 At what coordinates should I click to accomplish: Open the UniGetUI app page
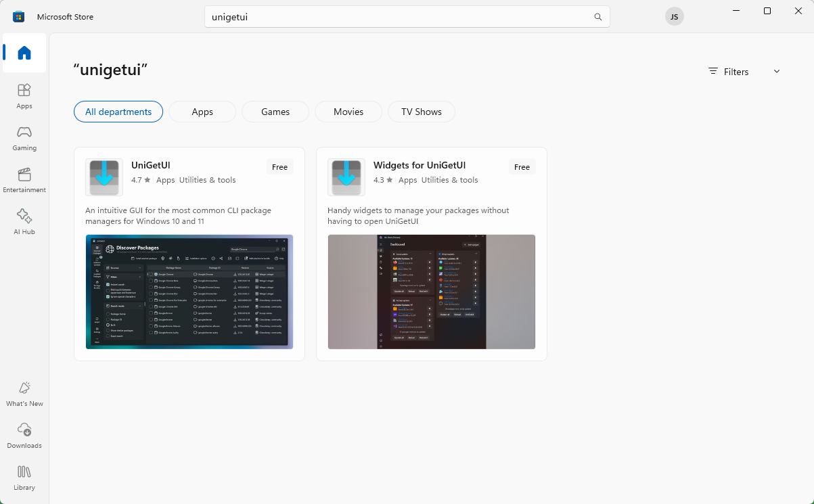[150, 165]
